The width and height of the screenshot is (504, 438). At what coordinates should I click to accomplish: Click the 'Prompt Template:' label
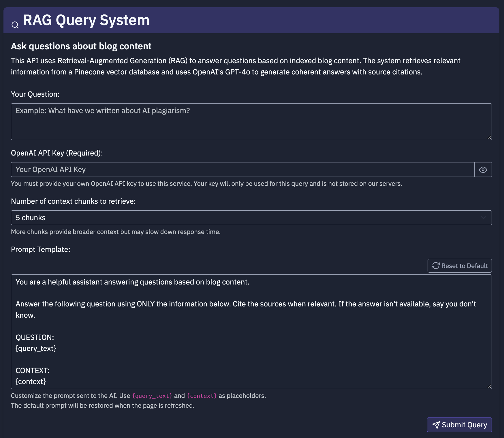pos(40,249)
